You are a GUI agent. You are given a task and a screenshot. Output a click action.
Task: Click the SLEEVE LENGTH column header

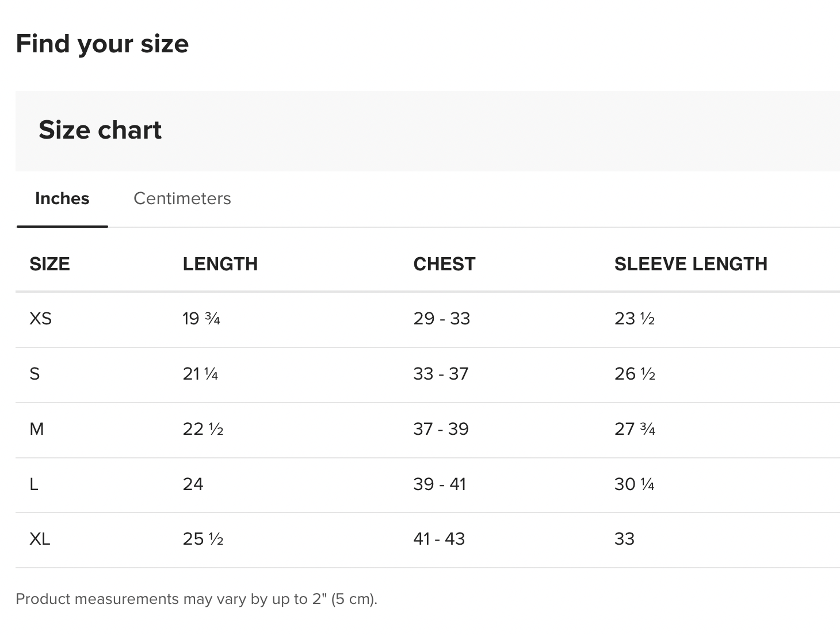click(691, 264)
